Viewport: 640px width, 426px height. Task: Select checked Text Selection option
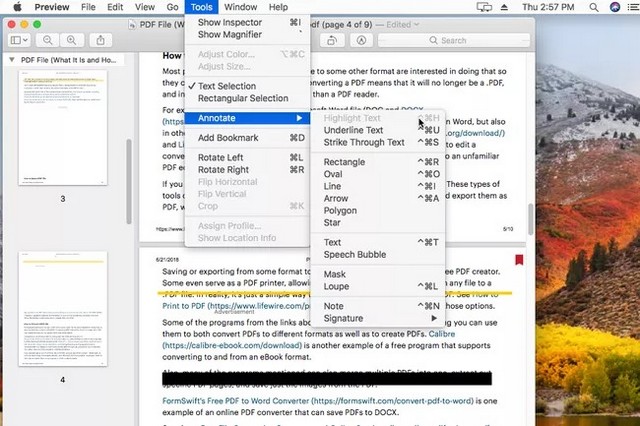[x=247, y=86]
